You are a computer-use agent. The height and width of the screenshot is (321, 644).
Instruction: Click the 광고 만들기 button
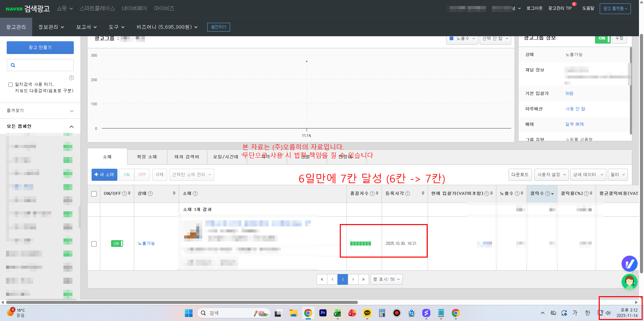40,48
